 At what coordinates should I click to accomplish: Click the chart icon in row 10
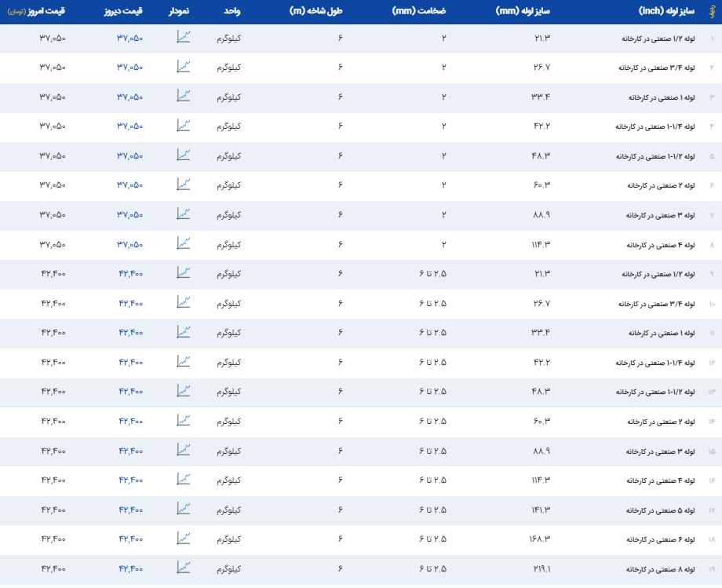(x=184, y=302)
